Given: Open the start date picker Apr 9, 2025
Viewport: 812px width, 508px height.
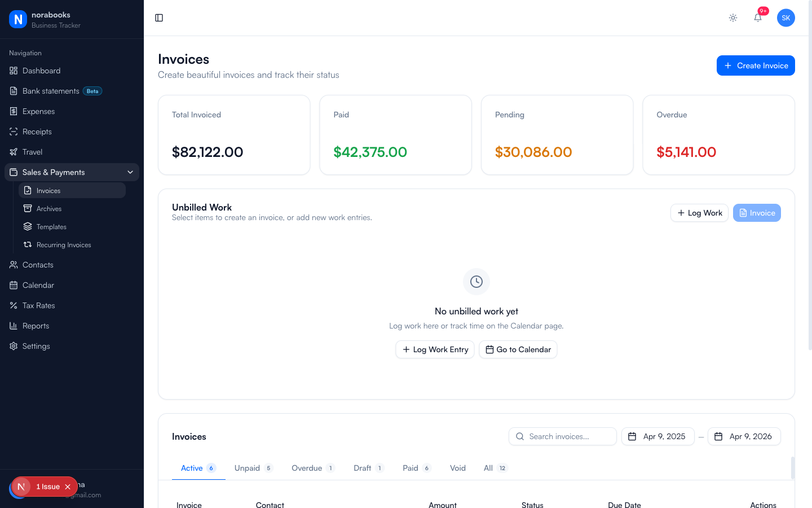Looking at the screenshot, I should coord(657,436).
